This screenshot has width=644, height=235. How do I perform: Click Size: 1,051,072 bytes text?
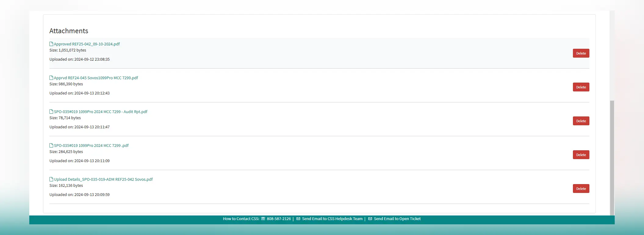(68, 50)
